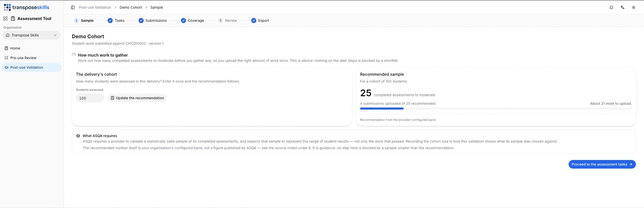Click the 'Students assessed' field label
The image size is (644, 208).
click(90, 90)
